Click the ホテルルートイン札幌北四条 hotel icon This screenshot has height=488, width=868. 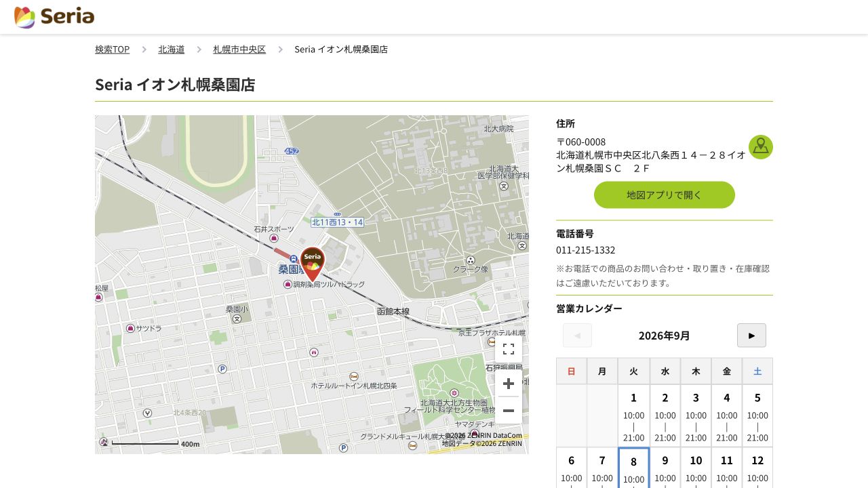354,376
